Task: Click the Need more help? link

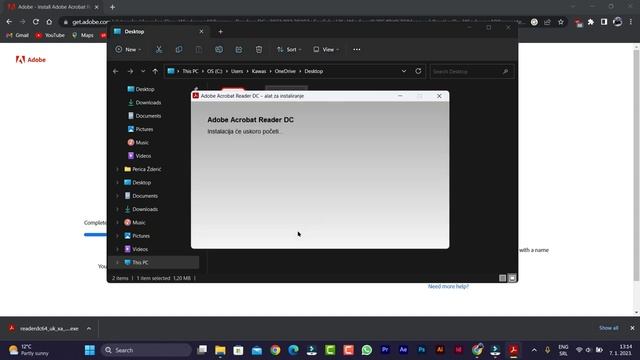Action: (x=448, y=286)
